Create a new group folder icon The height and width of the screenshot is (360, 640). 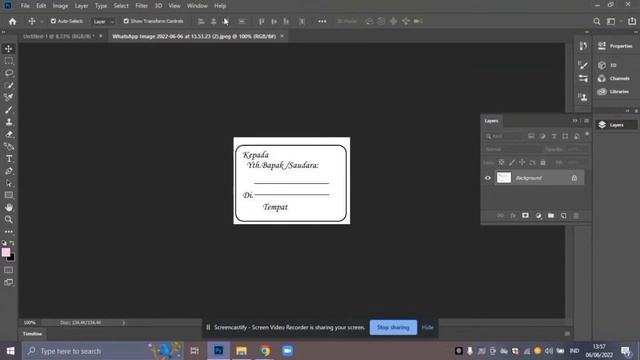(x=551, y=216)
